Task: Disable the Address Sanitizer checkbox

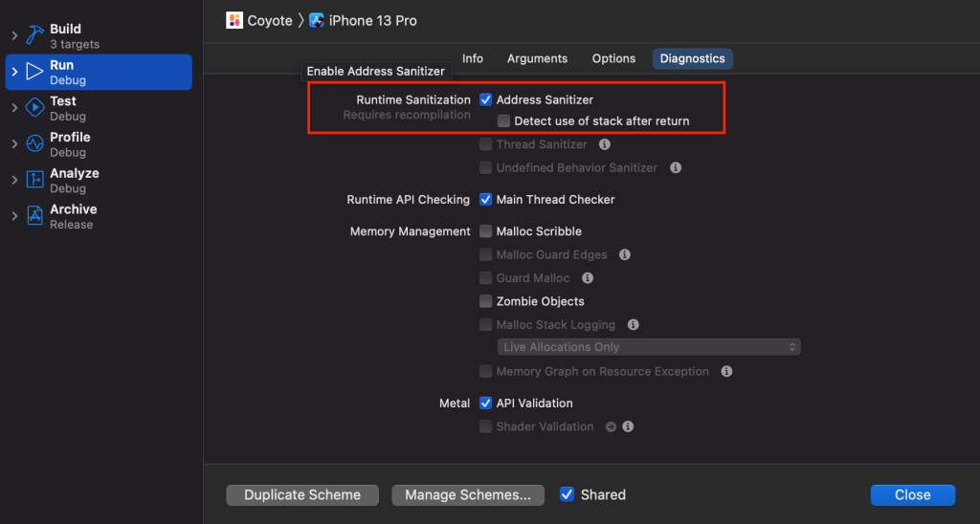Action: click(x=485, y=99)
